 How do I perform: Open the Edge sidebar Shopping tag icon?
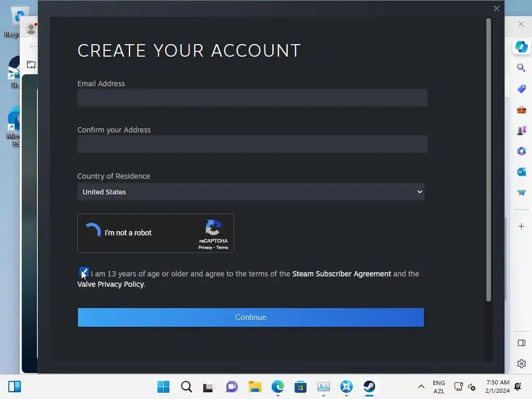coord(522,89)
